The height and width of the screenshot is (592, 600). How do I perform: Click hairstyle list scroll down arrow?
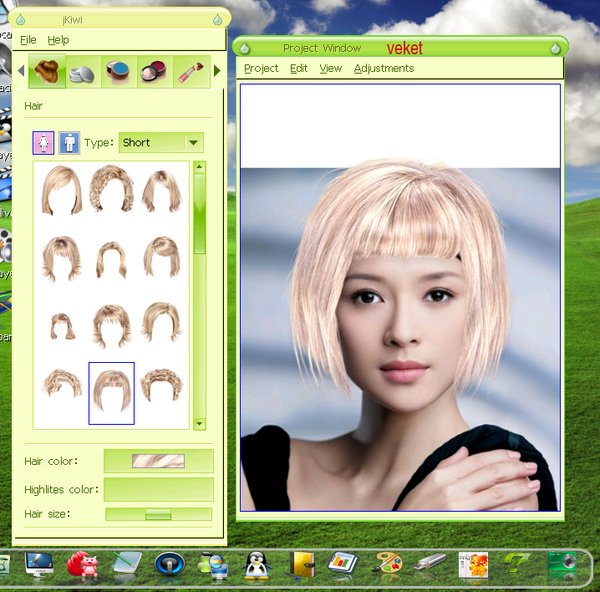pyautogui.click(x=199, y=423)
